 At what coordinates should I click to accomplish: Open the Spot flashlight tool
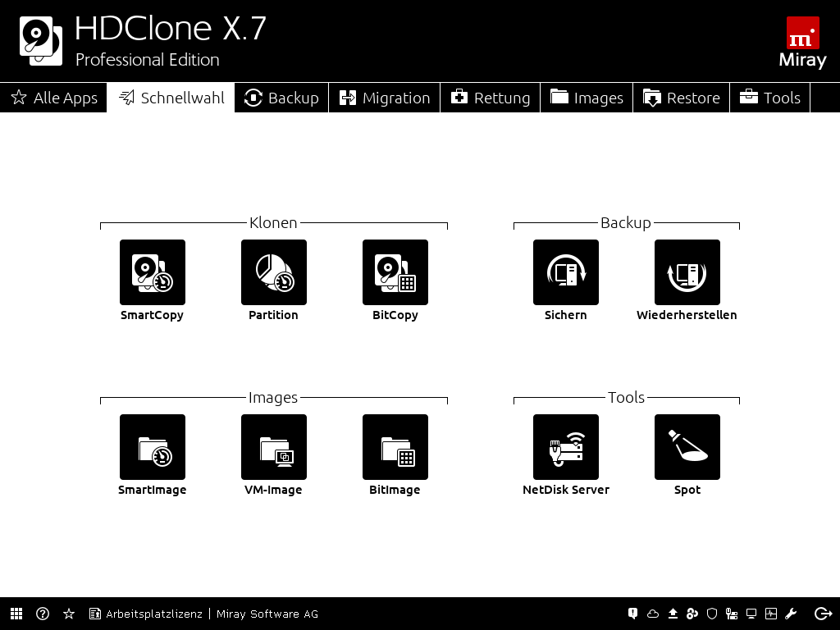coord(687,447)
